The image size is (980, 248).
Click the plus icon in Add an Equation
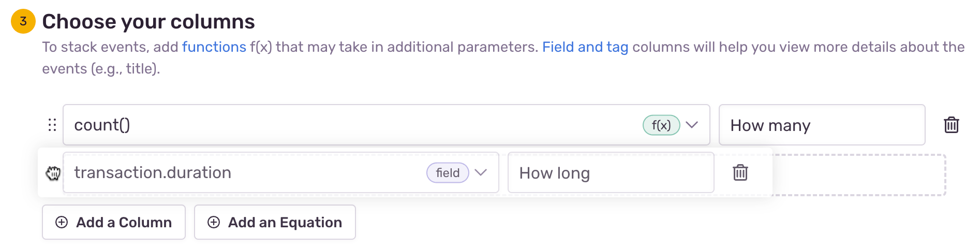pos(214,222)
